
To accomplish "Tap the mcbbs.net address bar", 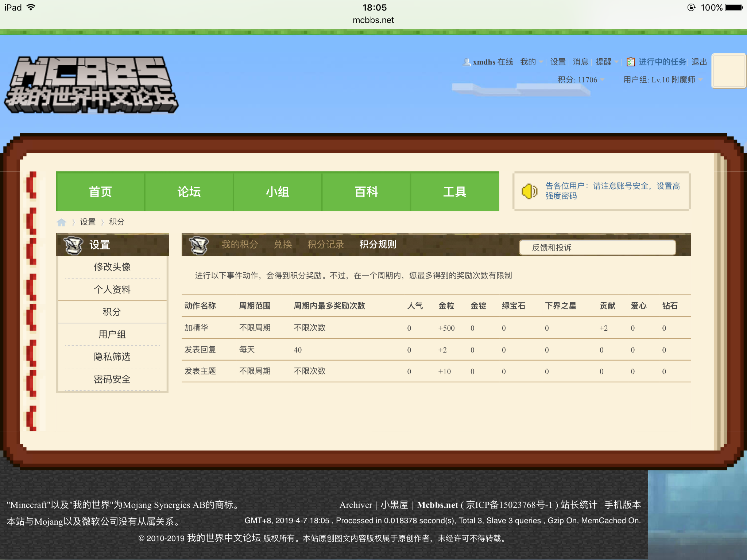I will [373, 20].
